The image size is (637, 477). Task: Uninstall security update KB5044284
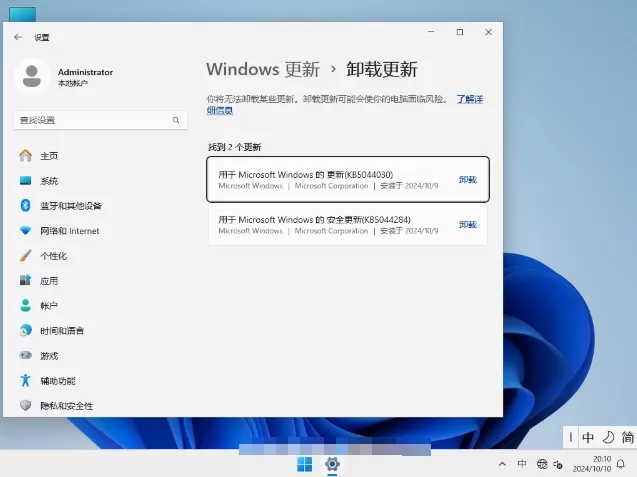click(468, 225)
